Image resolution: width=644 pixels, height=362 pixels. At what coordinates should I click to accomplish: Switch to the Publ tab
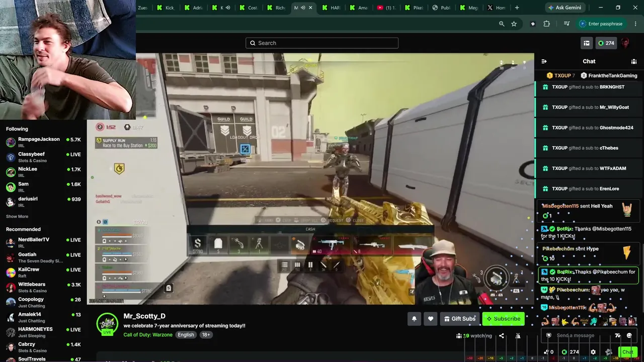[x=440, y=8]
